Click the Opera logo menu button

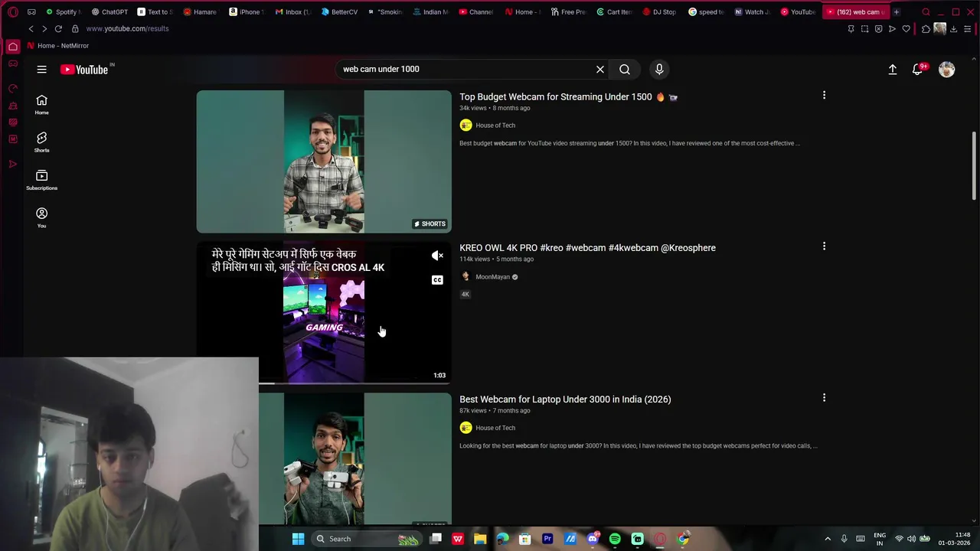pos(13,12)
